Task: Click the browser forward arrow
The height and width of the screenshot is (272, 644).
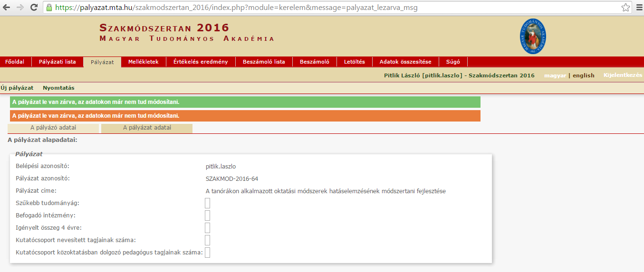Action: pos(20,8)
